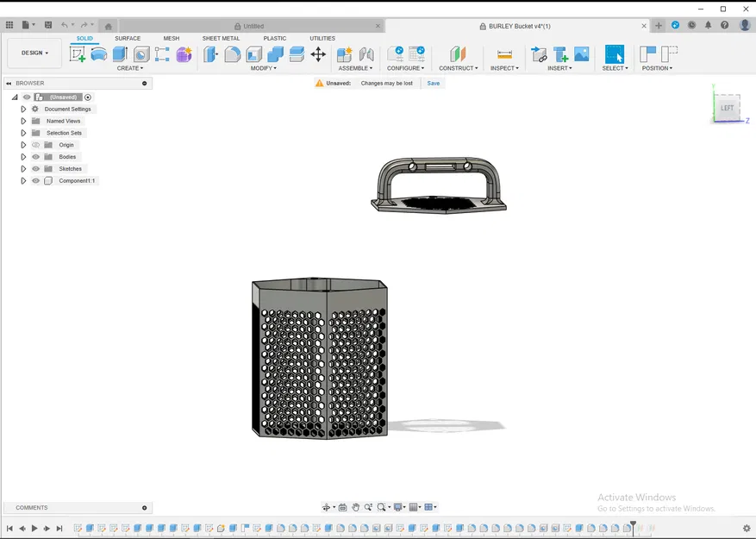This screenshot has width=756, height=539.
Task: Switch to the UTILITIES tab
Action: point(322,38)
